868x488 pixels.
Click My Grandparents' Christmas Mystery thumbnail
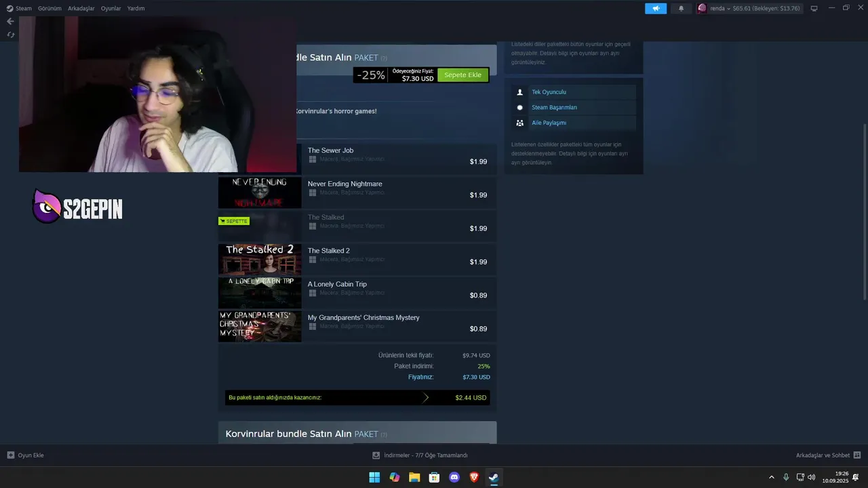pyautogui.click(x=260, y=326)
